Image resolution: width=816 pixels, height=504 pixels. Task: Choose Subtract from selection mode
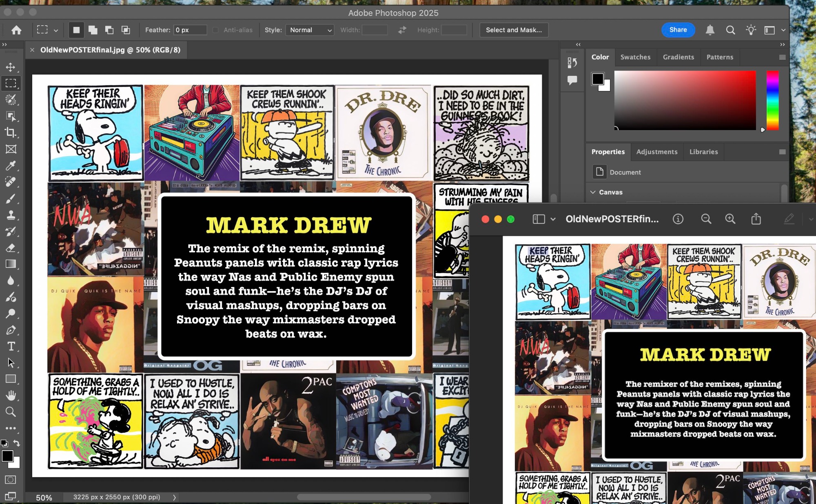coord(109,30)
